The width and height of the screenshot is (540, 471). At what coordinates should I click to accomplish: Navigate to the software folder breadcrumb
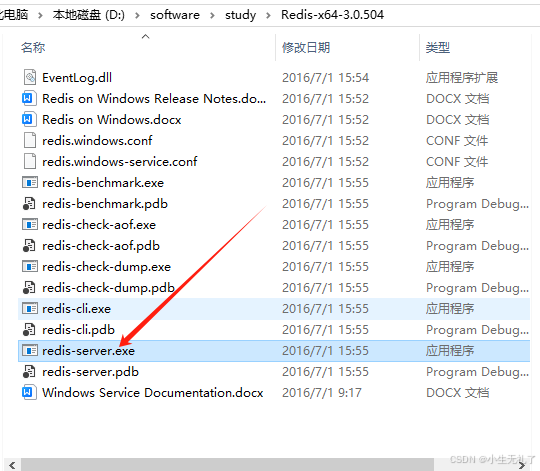pyautogui.click(x=175, y=15)
